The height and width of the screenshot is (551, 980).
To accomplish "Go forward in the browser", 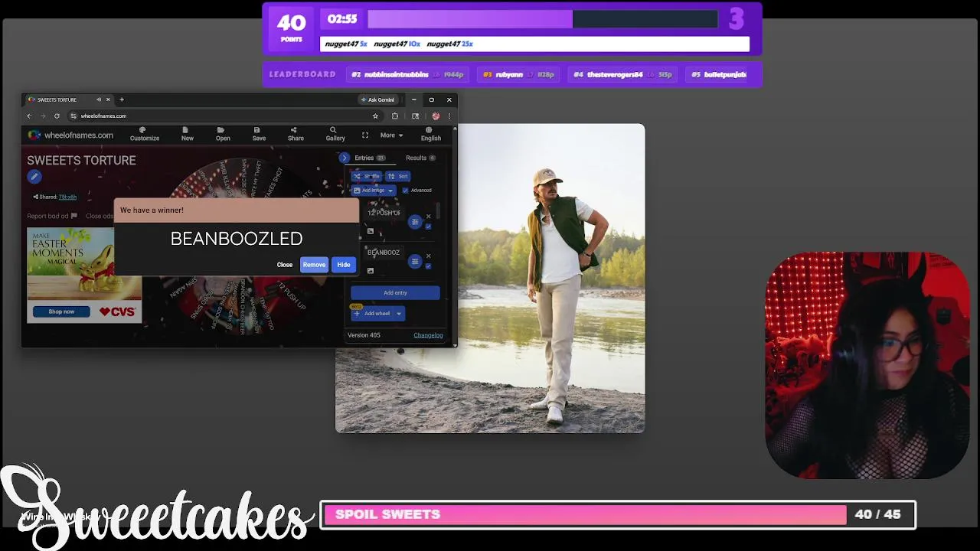I will pyautogui.click(x=43, y=116).
